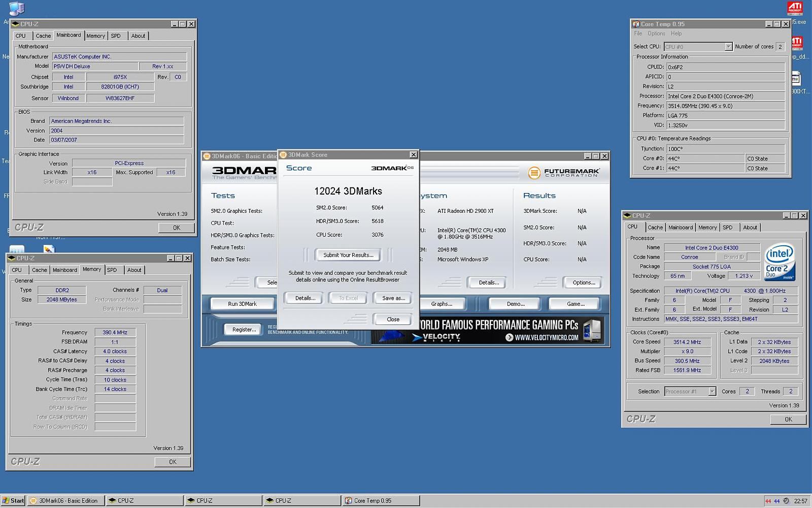Click the Tjunction field showing 100C
The height and width of the screenshot is (508, 812).
(x=726, y=148)
